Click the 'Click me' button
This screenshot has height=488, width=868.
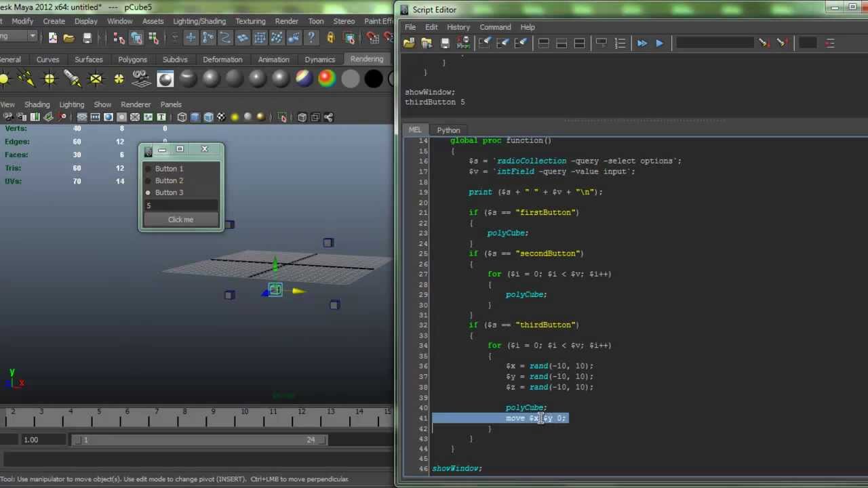180,220
